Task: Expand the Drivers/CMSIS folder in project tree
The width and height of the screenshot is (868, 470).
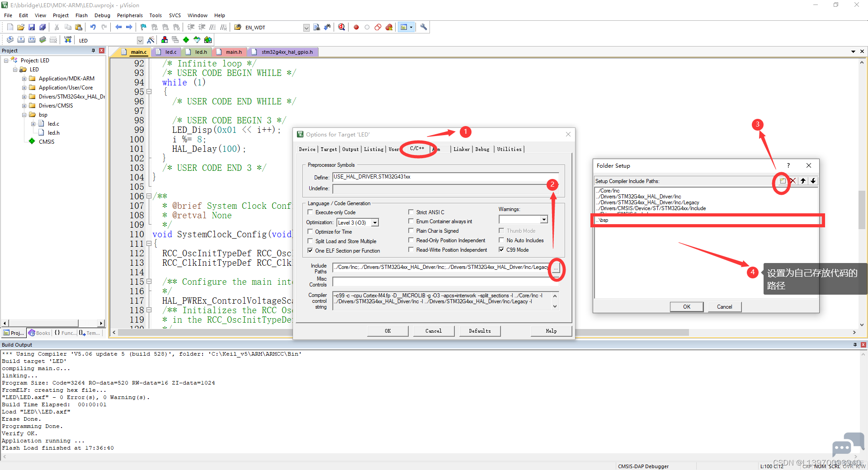Action: (24, 106)
